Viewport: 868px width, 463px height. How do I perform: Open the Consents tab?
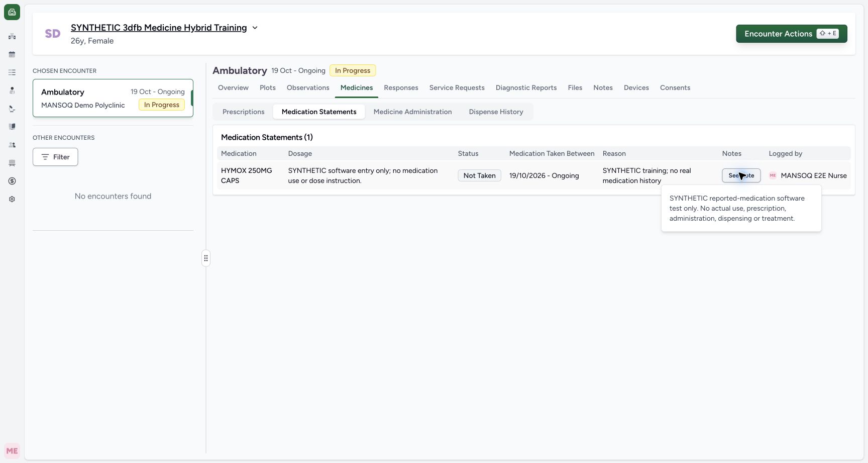(x=675, y=87)
